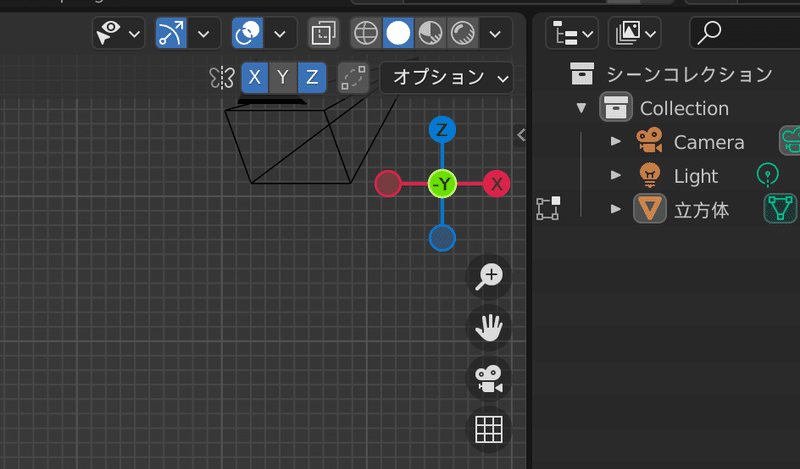This screenshot has width=800, height=469.
Task: Toggle X axis mirror
Action: click(255, 78)
